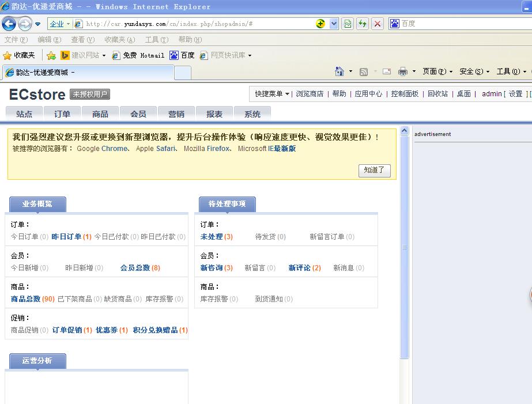This screenshot has width=532, height=404.
Task: Open the 工具(O) command bar menu
Action: point(511,71)
